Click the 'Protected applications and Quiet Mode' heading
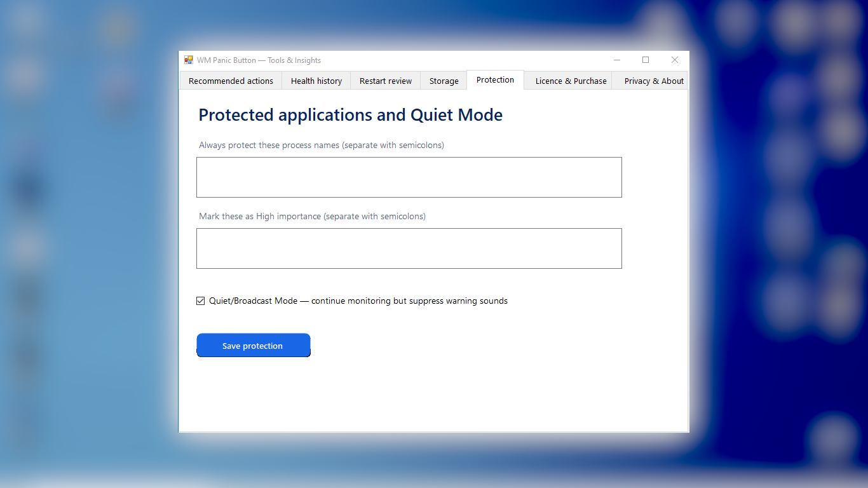The height and width of the screenshot is (488, 868). (351, 115)
